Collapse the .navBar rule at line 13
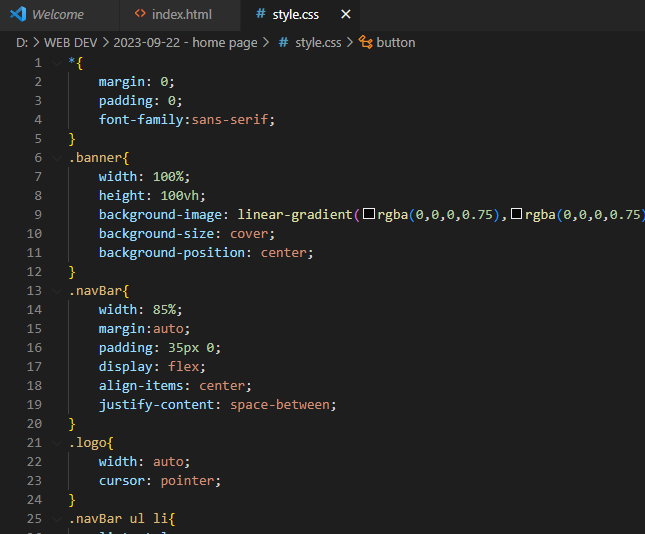Viewport: 645px width, 534px height. pyautogui.click(x=57, y=291)
